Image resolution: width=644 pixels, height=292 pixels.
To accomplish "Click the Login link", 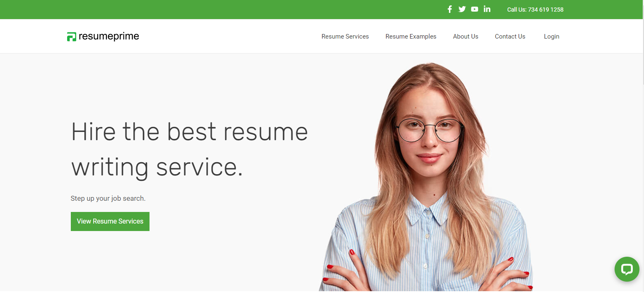I will pyautogui.click(x=552, y=36).
